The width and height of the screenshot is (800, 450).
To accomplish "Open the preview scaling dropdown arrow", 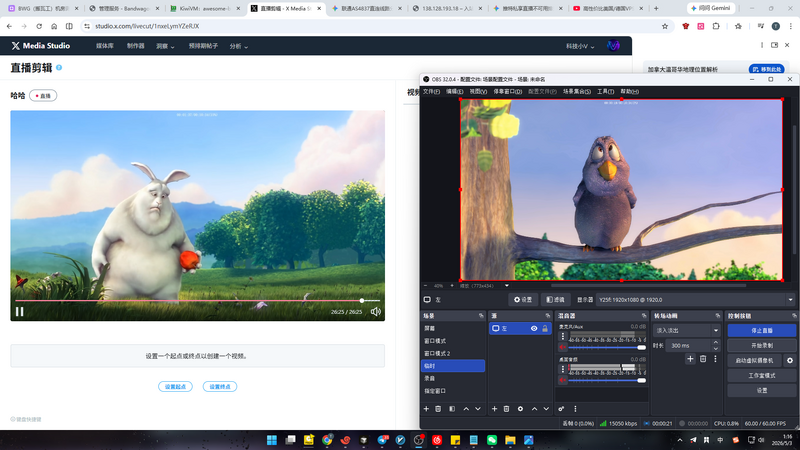I will point(507,286).
